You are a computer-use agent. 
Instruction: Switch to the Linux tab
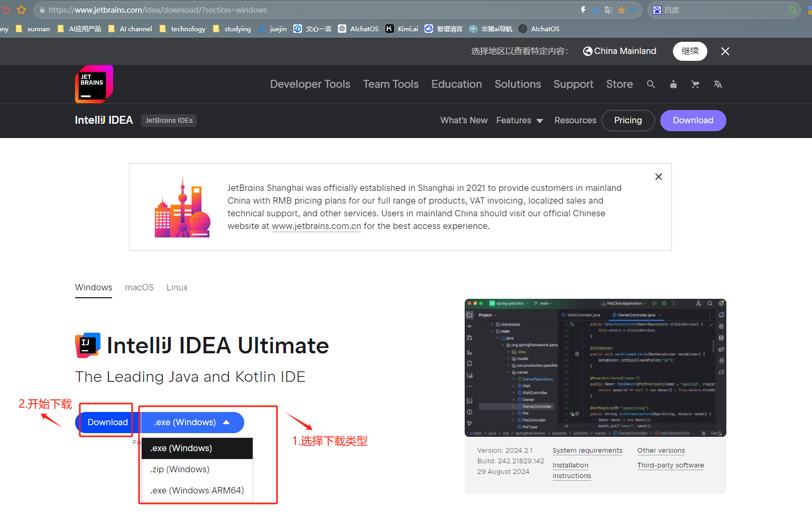(177, 288)
